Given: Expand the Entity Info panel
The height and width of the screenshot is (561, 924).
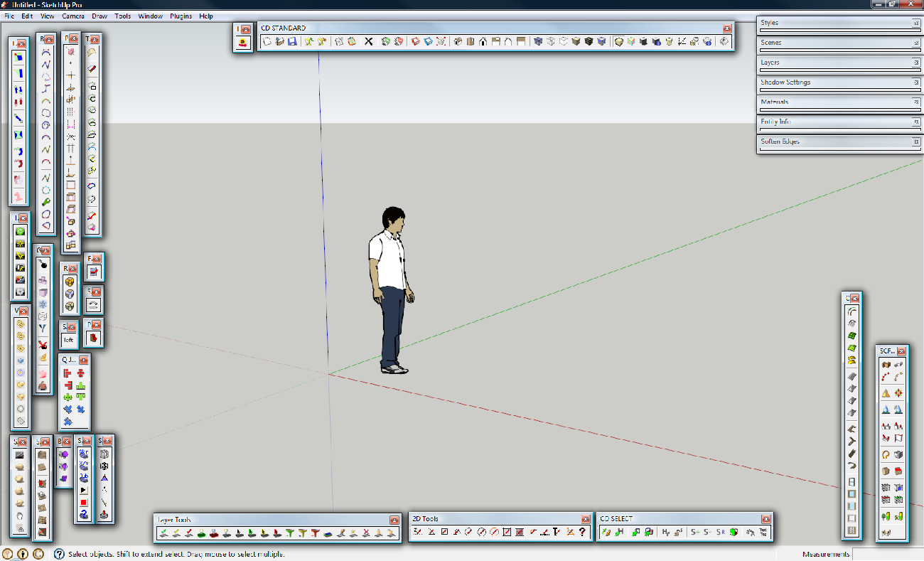Looking at the screenshot, I should (x=839, y=122).
